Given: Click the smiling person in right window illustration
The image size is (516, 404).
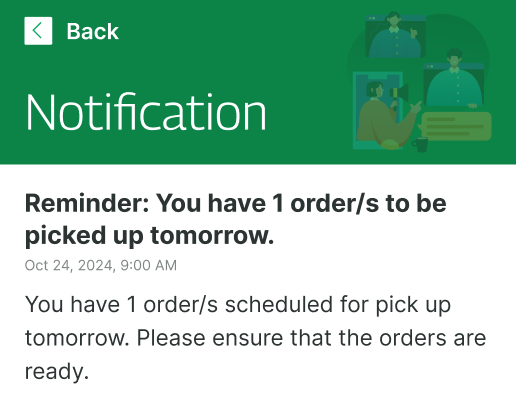Looking at the screenshot, I should (x=454, y=78).
